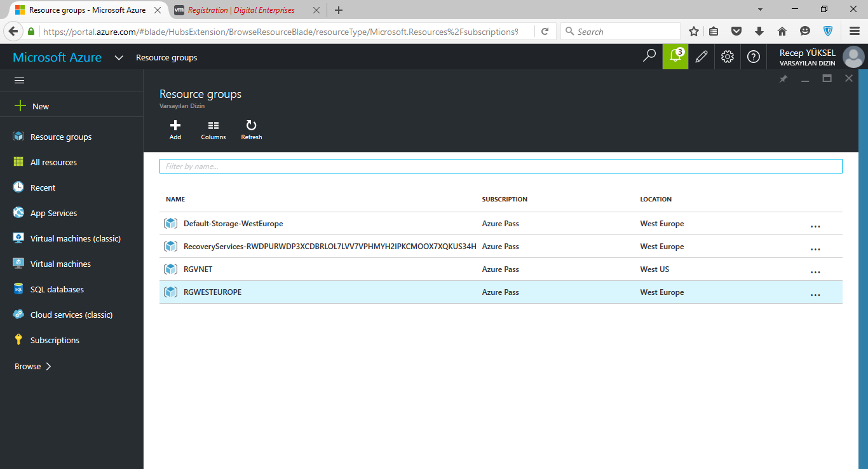Click the Default-Storage-WestEurope cube icon
This screenshot has width=868, height=469.
[x=170, y=224]
